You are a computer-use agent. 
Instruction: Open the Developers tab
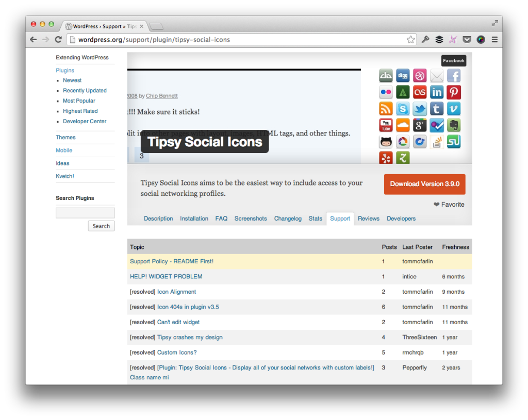(401, 219)
